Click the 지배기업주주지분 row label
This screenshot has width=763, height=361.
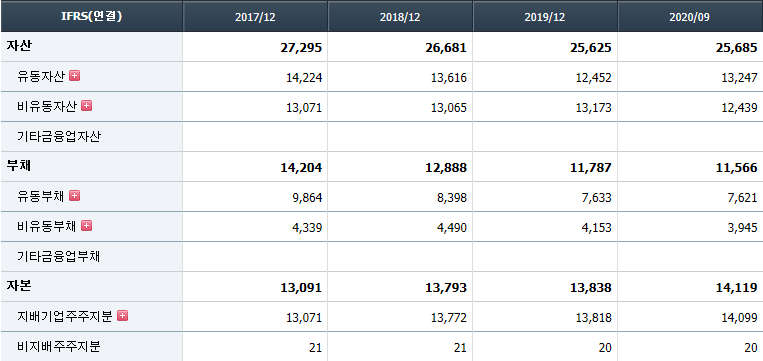pyautogui.click(x=65, y=317)
